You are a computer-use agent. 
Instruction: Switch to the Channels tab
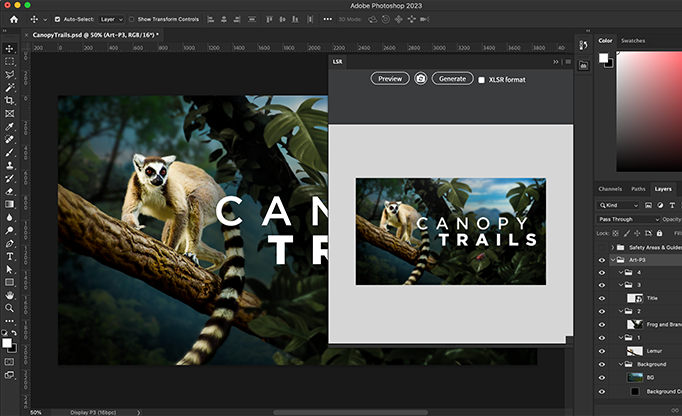pos(610,188)
